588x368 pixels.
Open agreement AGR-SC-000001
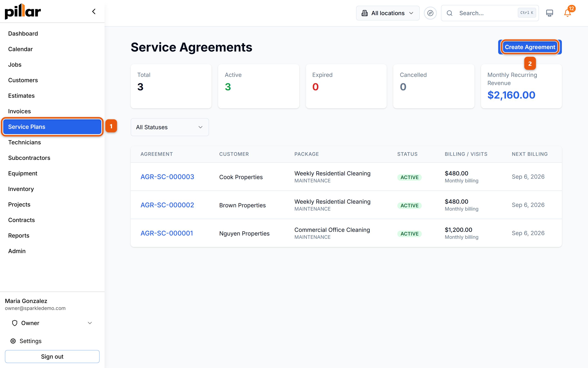pos(167,233)
